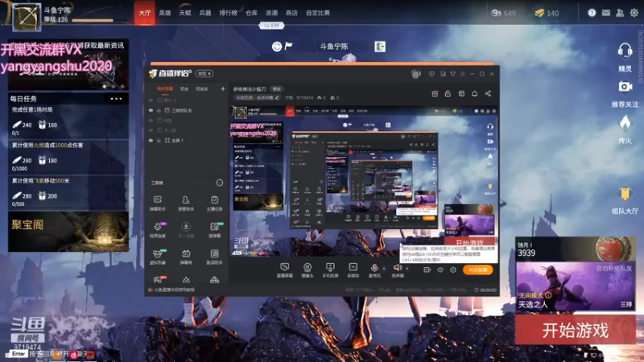
Task: Click the gift box icon in 直播伴侣 header
Action: click(435, 93)
